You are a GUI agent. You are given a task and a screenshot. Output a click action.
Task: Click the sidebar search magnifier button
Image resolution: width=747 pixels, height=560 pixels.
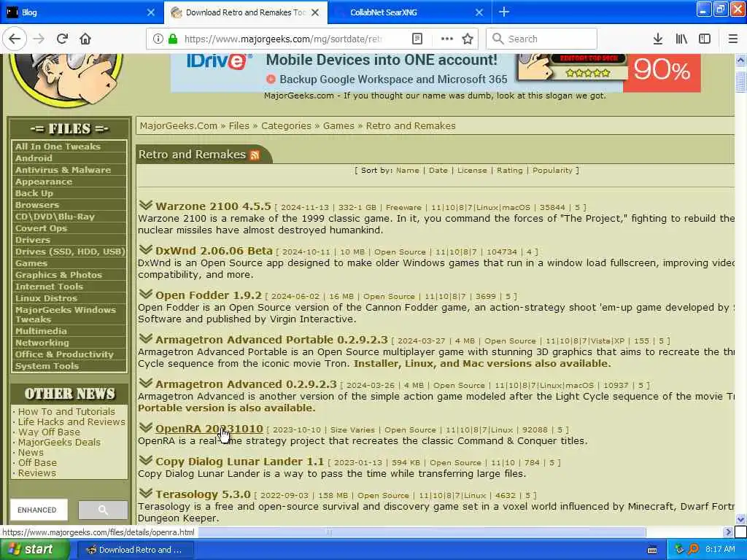point(103,510)
